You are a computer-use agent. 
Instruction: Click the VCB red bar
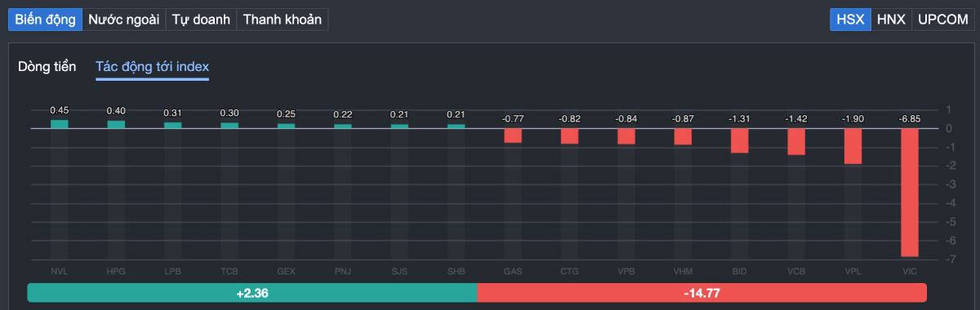(x=796, y=142)
